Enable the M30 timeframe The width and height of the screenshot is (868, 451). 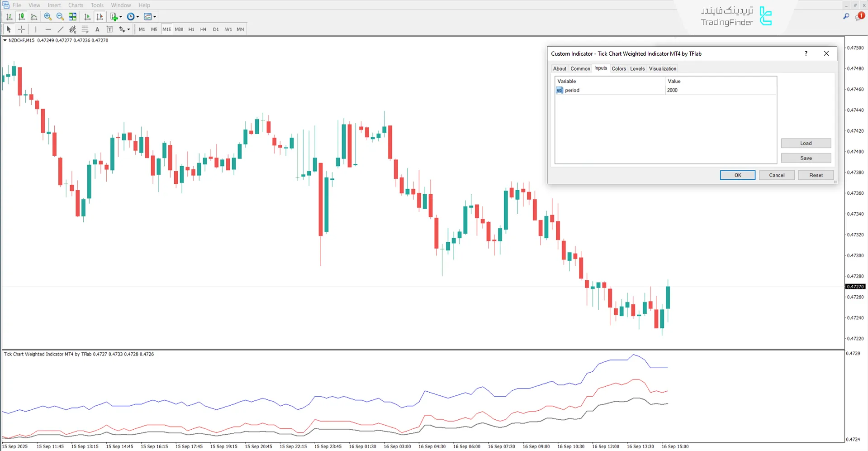pos(179,29)
